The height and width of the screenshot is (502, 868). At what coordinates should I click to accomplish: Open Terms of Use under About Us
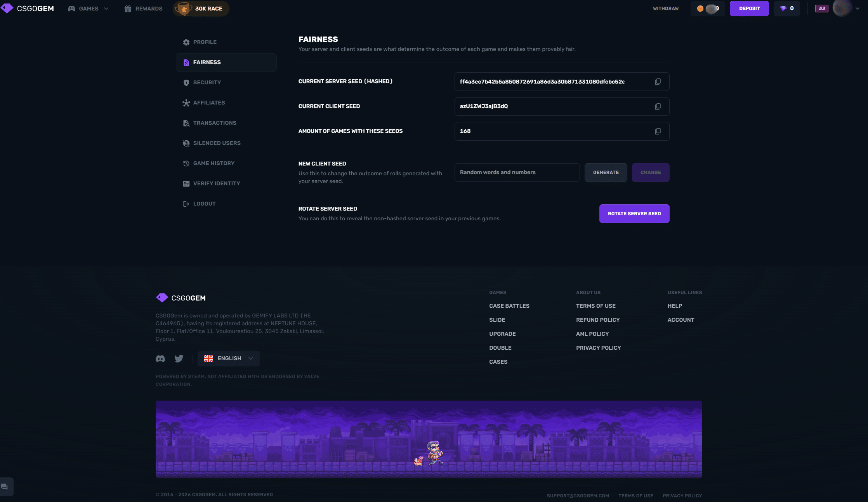[596, 306]
